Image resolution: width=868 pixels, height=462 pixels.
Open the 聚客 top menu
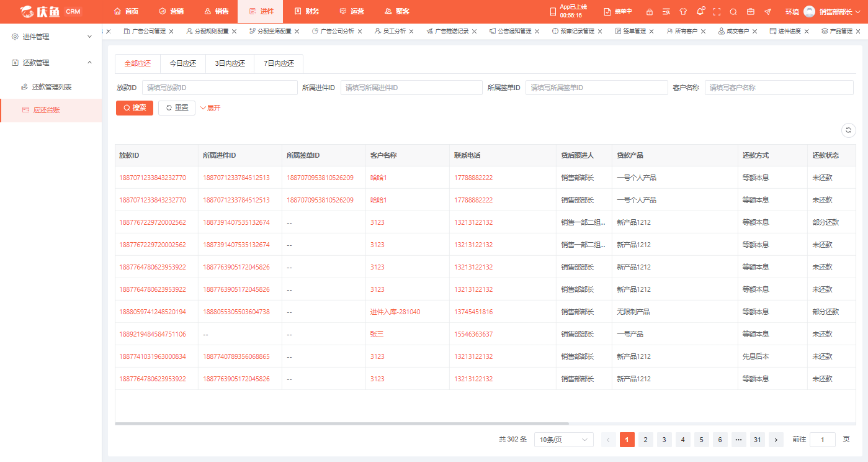[x=396, y=11]
